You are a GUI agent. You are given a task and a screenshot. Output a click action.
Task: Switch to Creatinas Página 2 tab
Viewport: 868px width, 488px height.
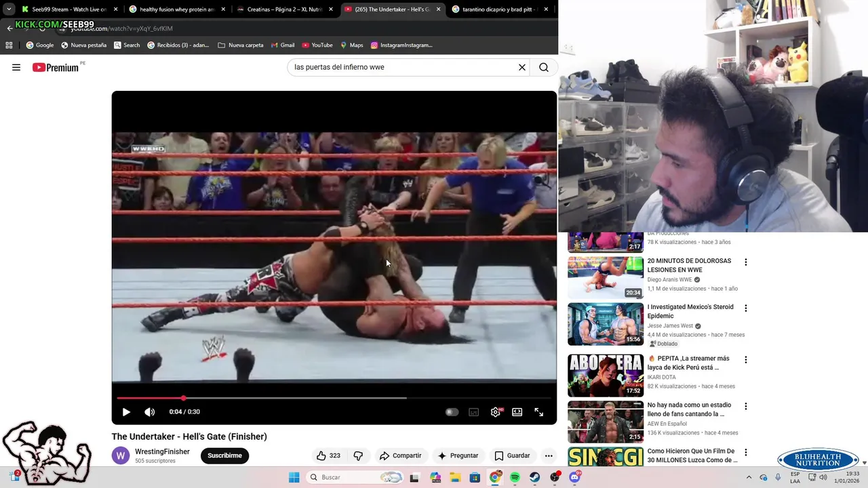coord(284,9)
